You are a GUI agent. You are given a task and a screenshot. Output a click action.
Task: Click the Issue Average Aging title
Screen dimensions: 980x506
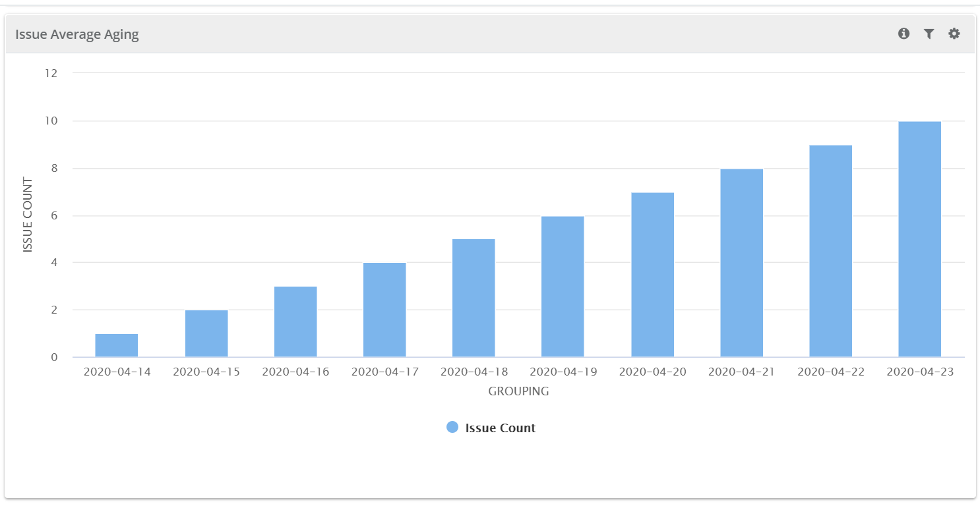(77, 34)
